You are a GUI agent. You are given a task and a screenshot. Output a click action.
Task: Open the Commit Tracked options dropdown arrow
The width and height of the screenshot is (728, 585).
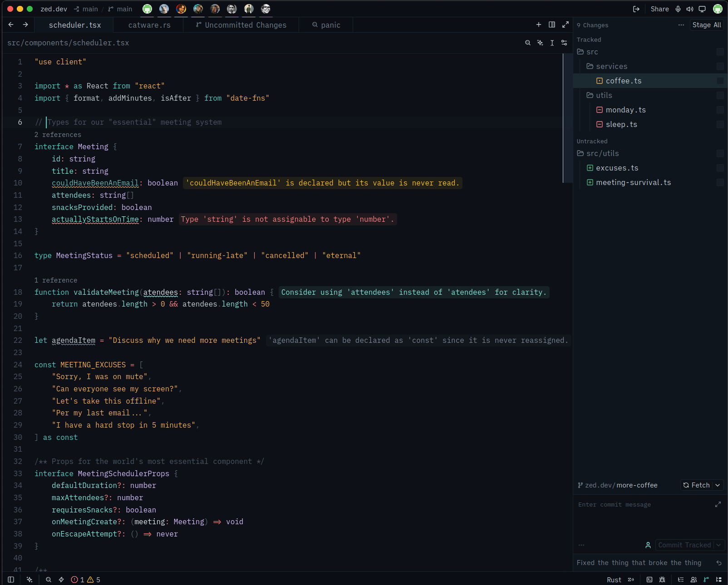[719, 545]
